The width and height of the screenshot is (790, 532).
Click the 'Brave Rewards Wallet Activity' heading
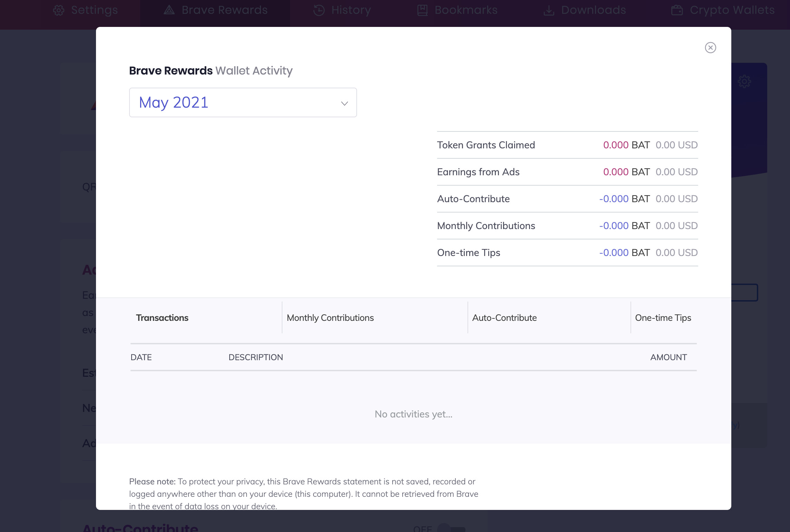coord(211,71)
